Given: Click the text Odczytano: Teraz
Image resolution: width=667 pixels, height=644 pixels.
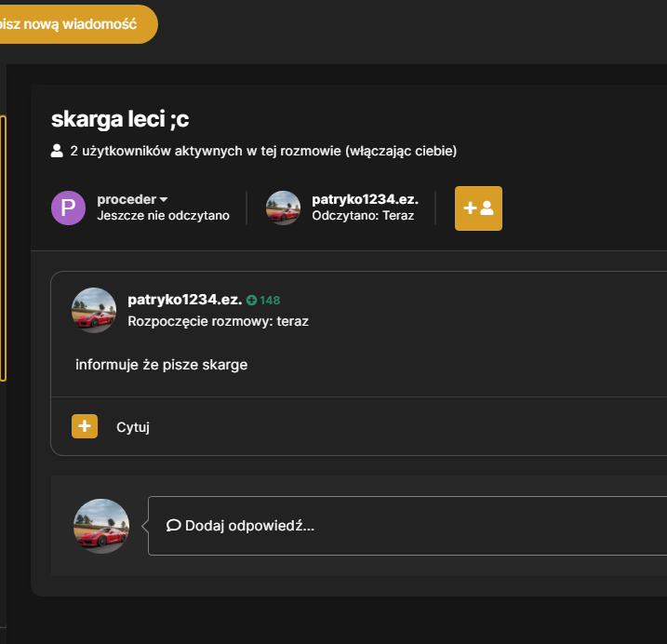Looking at the screenshot, I should tap(364, 215).
